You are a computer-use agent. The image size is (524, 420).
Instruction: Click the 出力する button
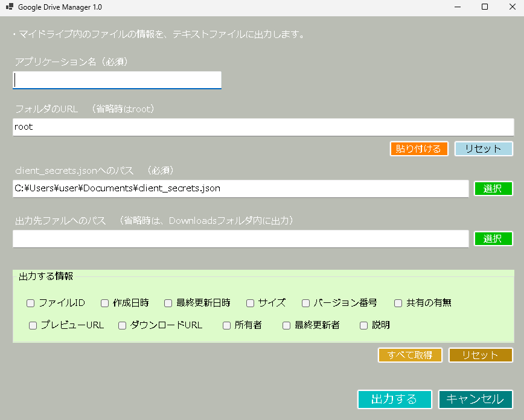click(395, 399)
